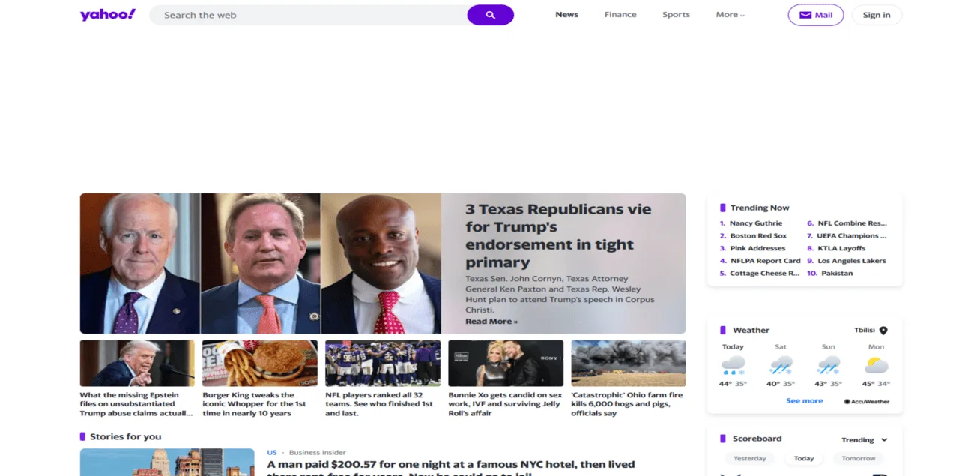Open the News navigation item
This screenshot has width=980, height=476.
[566, 15]
